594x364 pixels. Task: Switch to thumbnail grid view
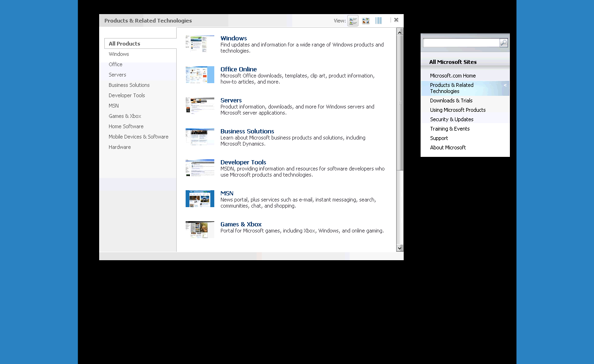point(366,21)
